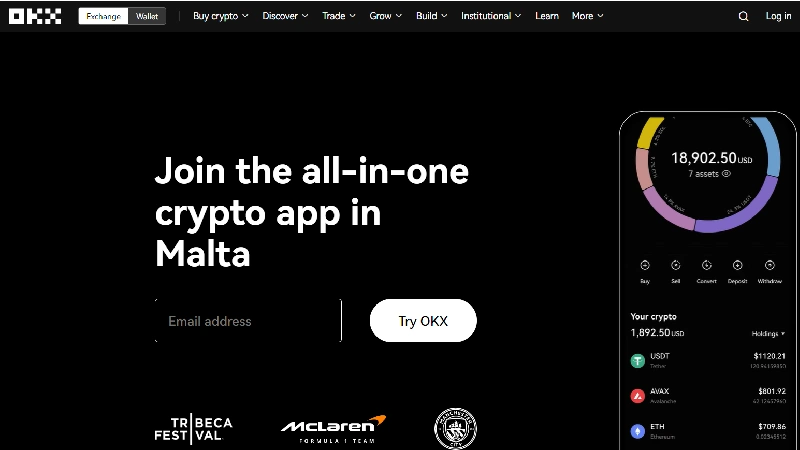Click the AVAX Avalanche coin icon
The height and width of the screenshot is (450, 800).
[x=638, y=396]
